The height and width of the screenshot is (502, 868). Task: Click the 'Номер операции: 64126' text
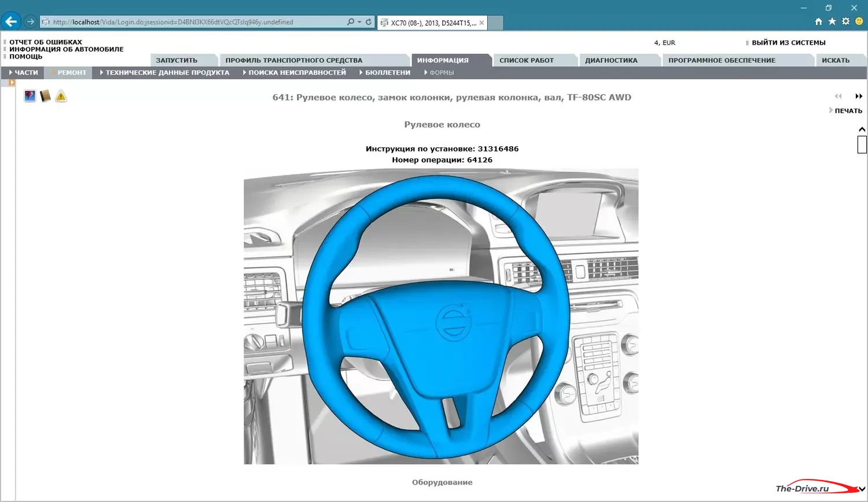[442, 160]
